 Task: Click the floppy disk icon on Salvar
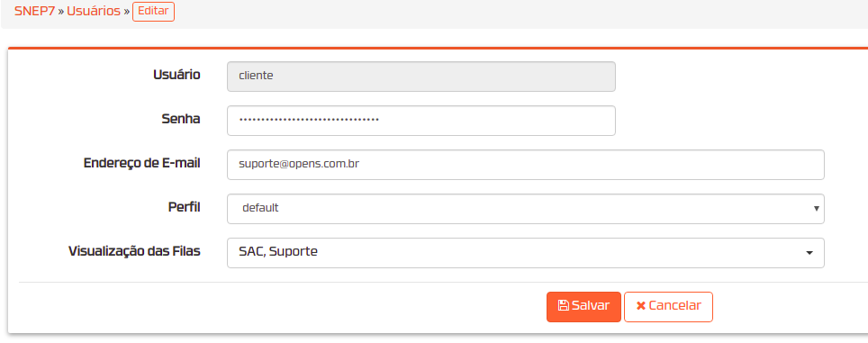pyautogui.click(x=564, y=306)
